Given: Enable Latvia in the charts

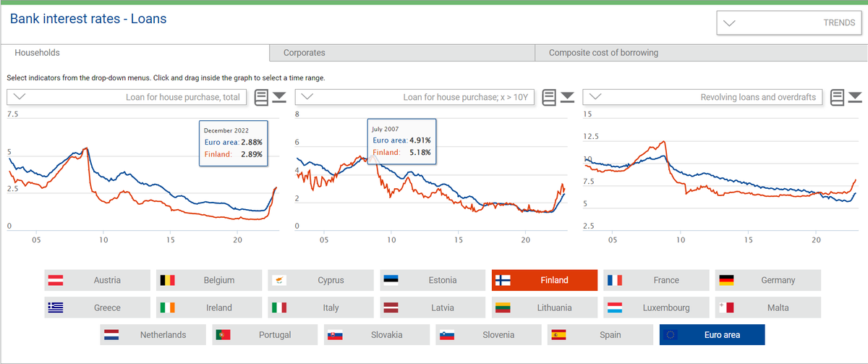Looking at the screenshot, I should click(433, 308).
